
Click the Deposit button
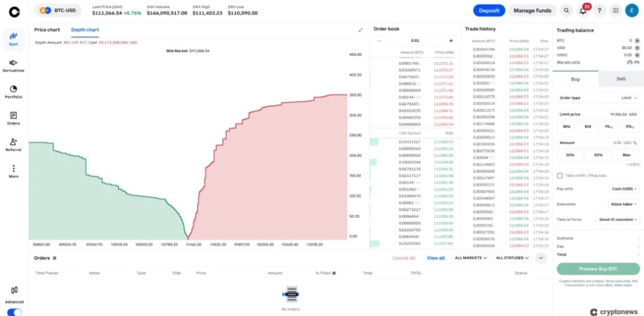[489, 11]
